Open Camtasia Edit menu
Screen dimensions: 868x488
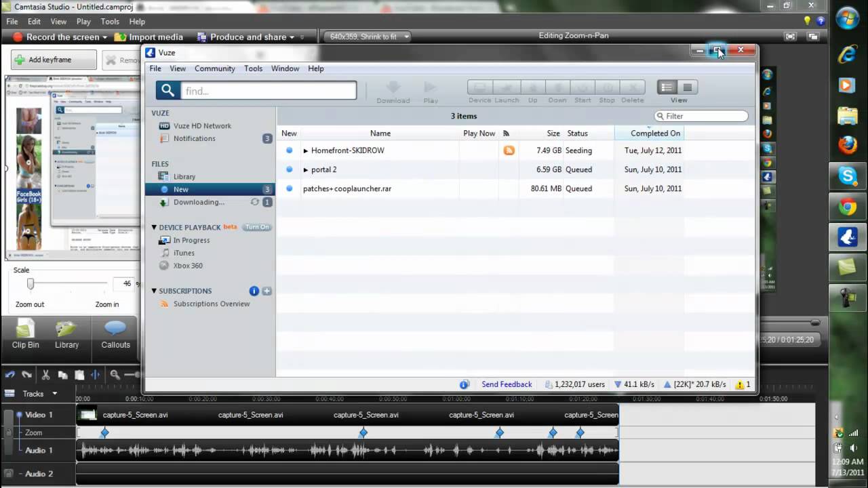pos(34,22)
